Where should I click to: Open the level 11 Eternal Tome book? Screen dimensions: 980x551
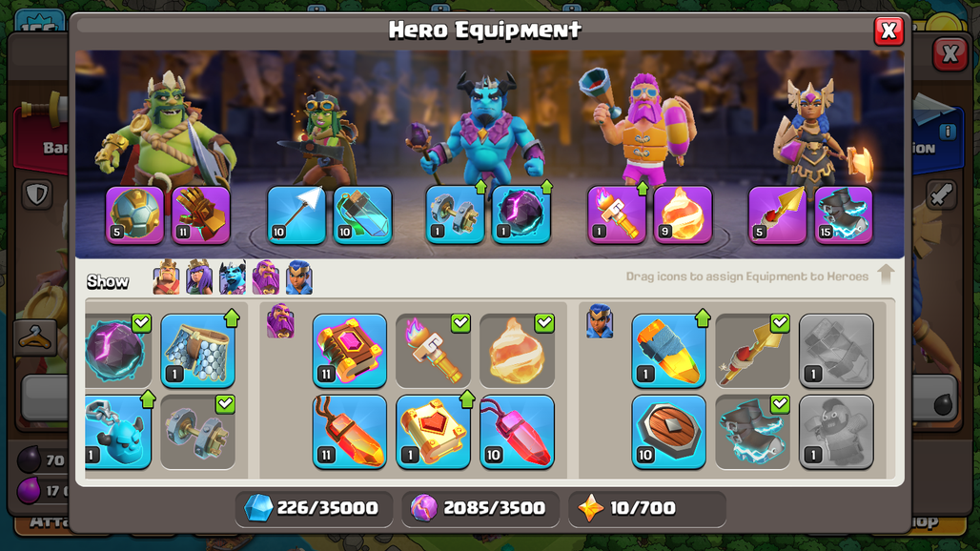coord(349,351)
